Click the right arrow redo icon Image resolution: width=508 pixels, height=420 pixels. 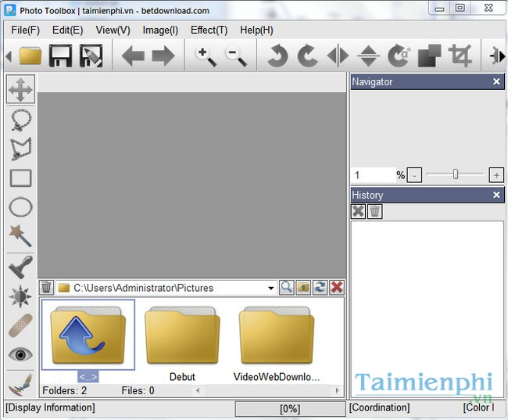click(x=163, y=56)
